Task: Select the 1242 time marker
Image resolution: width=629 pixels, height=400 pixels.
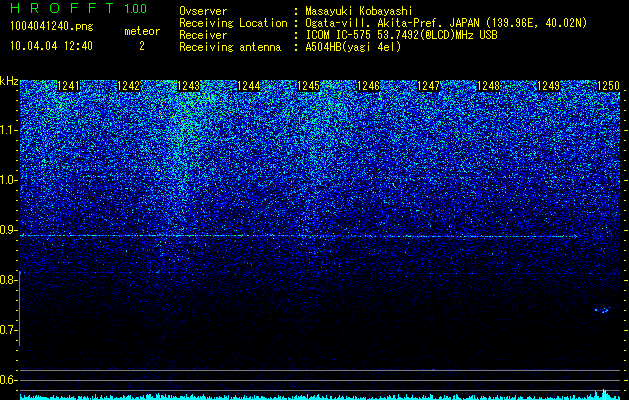Action: [x=128, y=86]
